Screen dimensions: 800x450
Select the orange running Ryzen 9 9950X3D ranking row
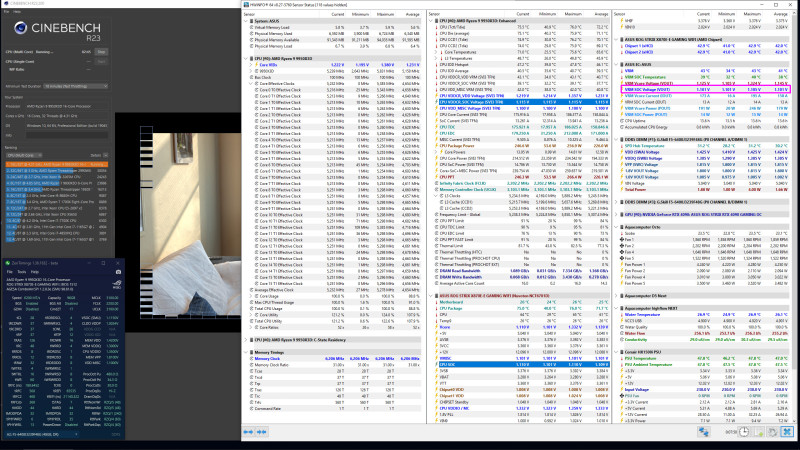click(x=57, y=164)
